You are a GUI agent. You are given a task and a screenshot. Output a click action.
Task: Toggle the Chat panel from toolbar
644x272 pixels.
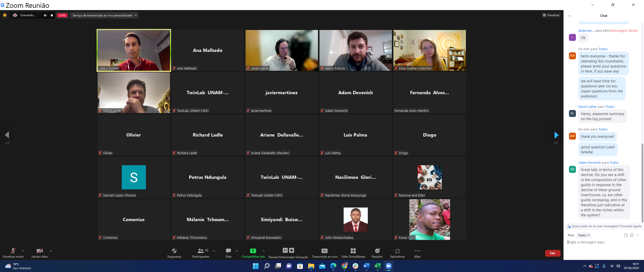pyautogui.click(x=228, y=253)
